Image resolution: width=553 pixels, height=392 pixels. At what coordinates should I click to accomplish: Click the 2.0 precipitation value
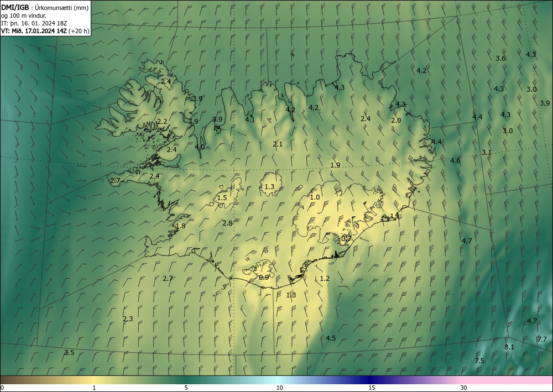(396, 121)
